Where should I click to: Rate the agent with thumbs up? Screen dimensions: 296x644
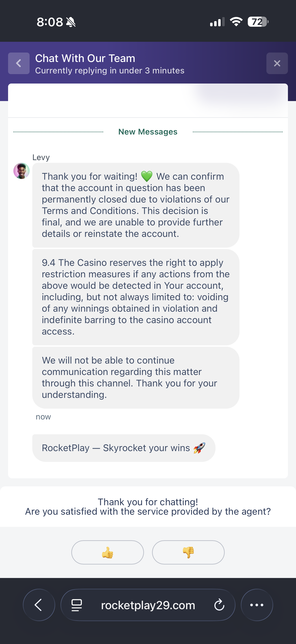coord(108,552)
